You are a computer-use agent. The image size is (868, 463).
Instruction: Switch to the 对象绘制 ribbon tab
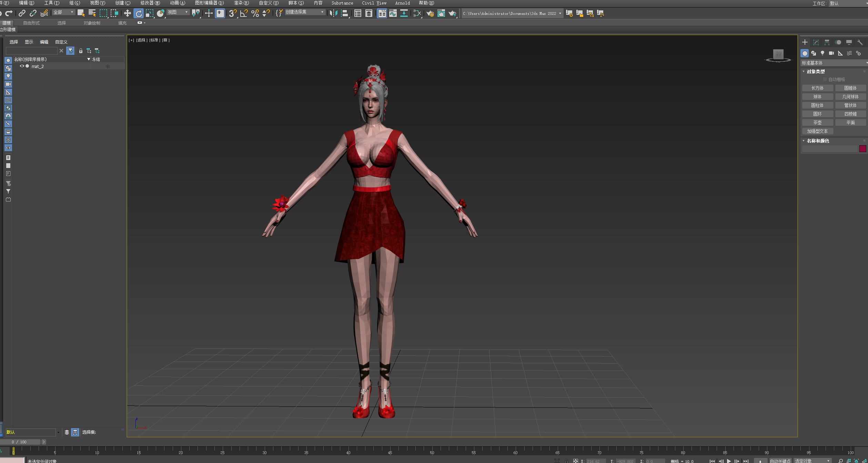click(x=92, y=23)
